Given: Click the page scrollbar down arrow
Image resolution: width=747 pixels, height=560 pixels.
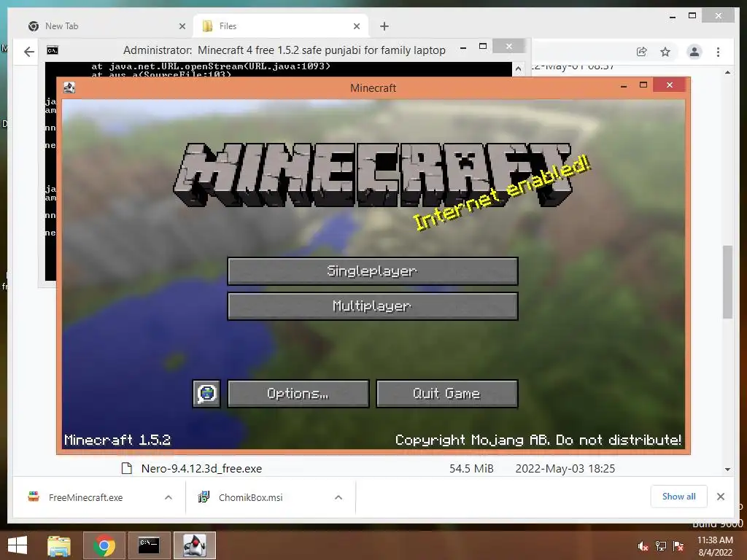Looking at the screenshot, I should coord(727,470).
